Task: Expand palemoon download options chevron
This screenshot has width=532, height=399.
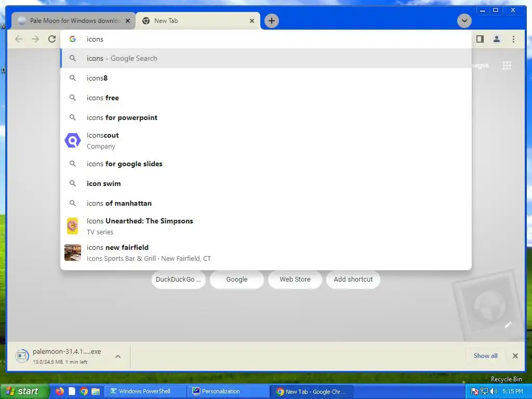Action: [x=118, y=356]
